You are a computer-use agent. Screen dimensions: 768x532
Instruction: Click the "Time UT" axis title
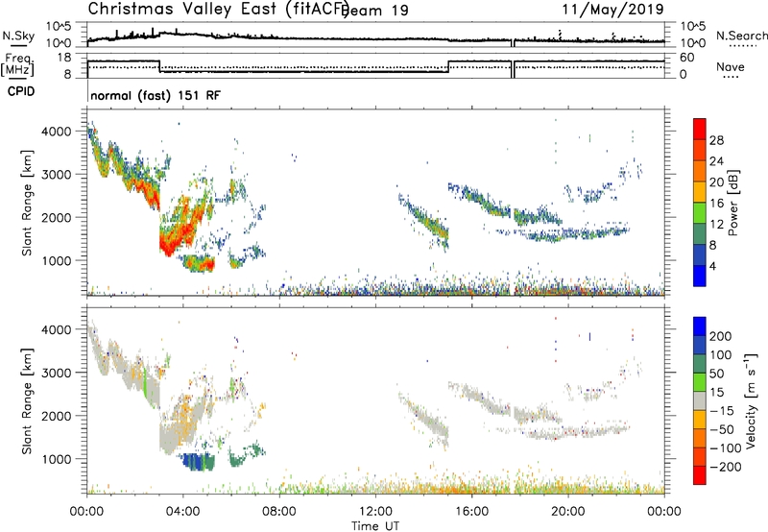tap(375, 526)
